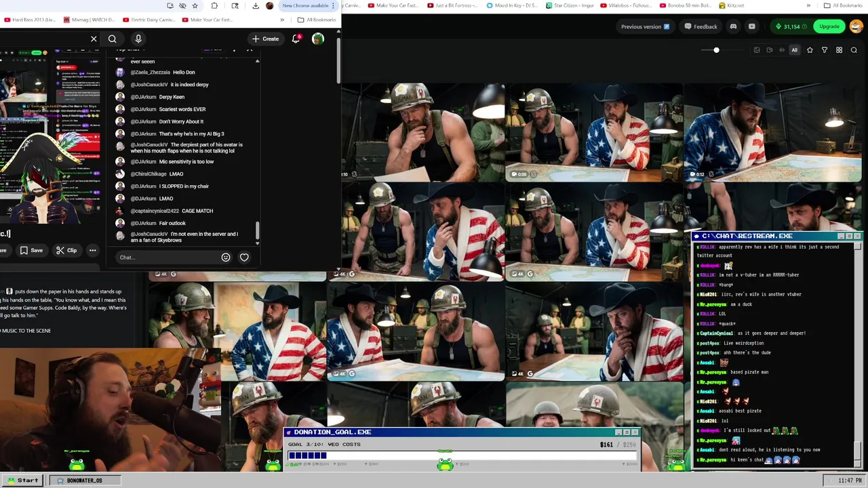The width and height of the screenshot is (868, 488).
Task: Open Chrome extensions puzzle icon
Action: [214, 5]
